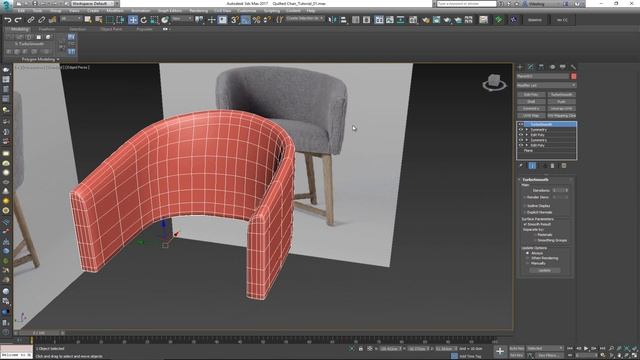Click the Auto Key button
This screenshot has height=360, width=640.
pos(517,348)
